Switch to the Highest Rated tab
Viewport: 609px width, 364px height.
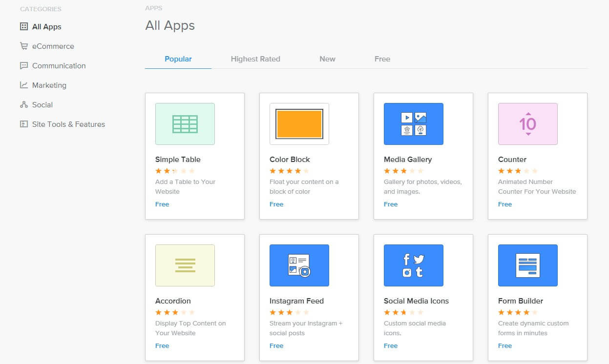(255, 59)
